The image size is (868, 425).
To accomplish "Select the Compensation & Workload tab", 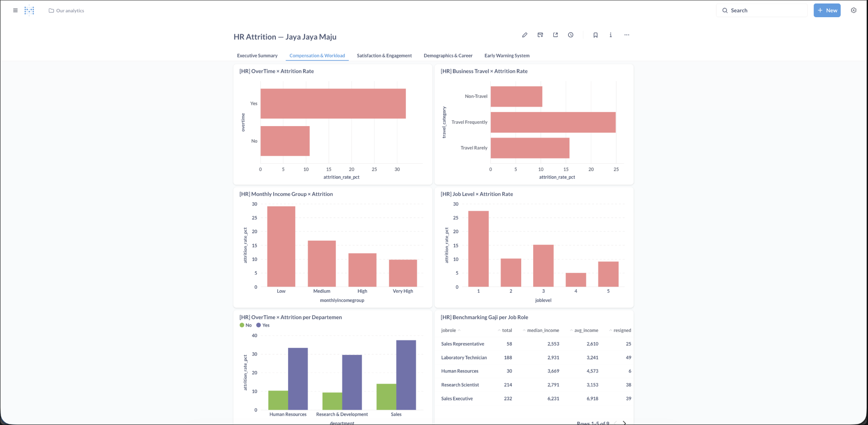I will click(317, 56).
